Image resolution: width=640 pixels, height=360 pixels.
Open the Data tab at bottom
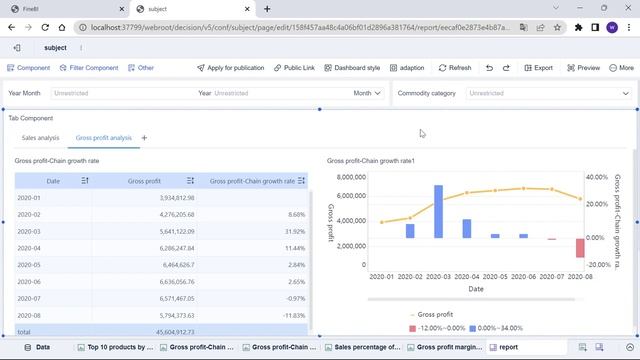click(x=38, y=347)
